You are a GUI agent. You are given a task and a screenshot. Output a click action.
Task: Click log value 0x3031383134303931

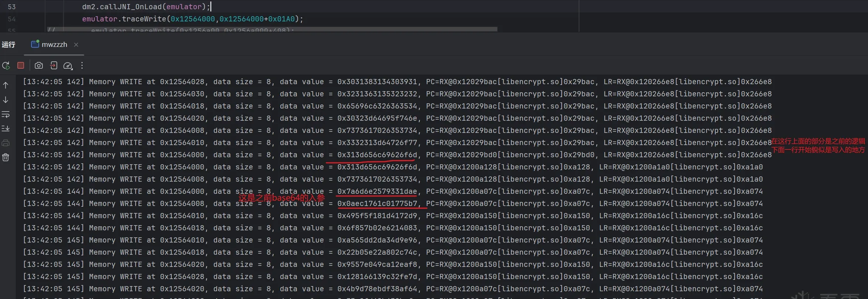(x=377, y=82)
